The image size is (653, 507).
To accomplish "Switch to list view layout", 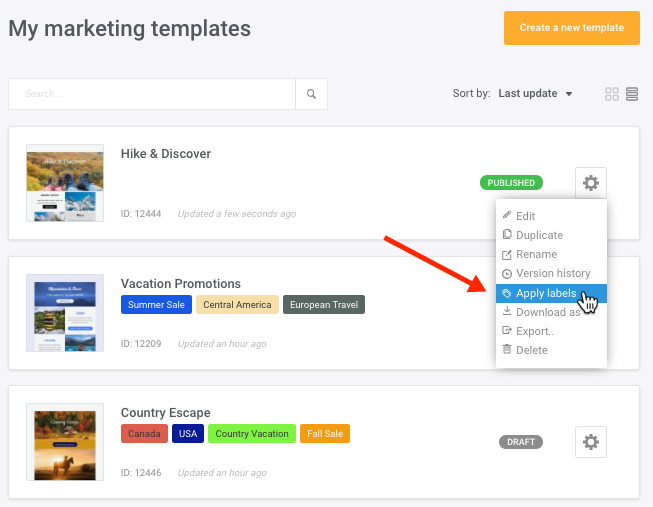I will point(632,94).
